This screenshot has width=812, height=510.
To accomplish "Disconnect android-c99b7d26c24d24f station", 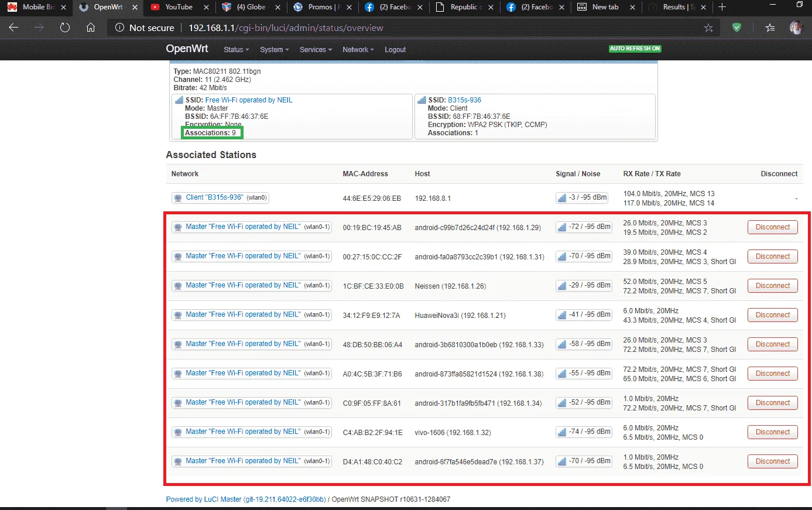I will [772, 227].
